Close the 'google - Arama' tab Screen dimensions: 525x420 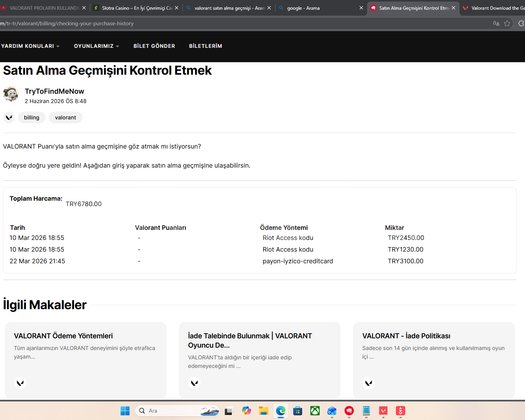pyautogui.click(x=361, y=8)
